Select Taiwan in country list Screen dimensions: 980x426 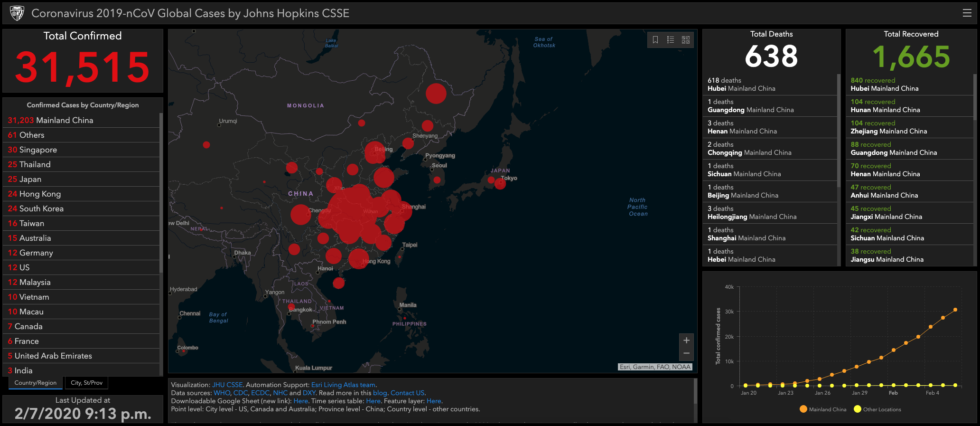click(x=81, y=224)
